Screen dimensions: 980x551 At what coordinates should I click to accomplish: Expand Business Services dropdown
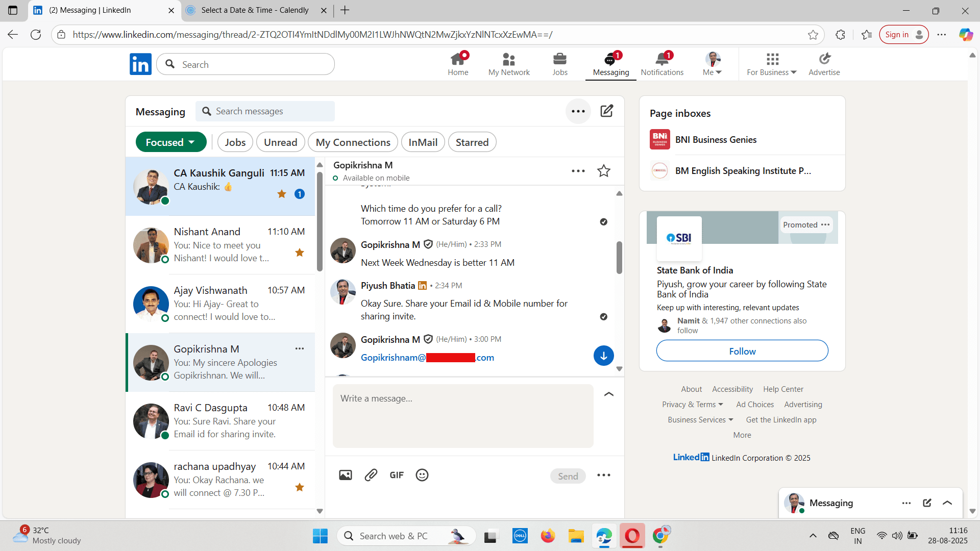(x=700, y=419)
